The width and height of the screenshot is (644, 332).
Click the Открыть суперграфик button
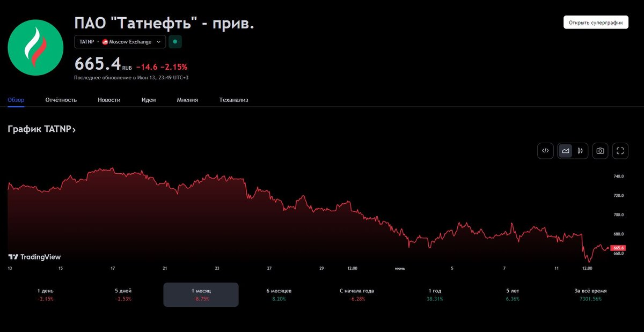point(596,22)
